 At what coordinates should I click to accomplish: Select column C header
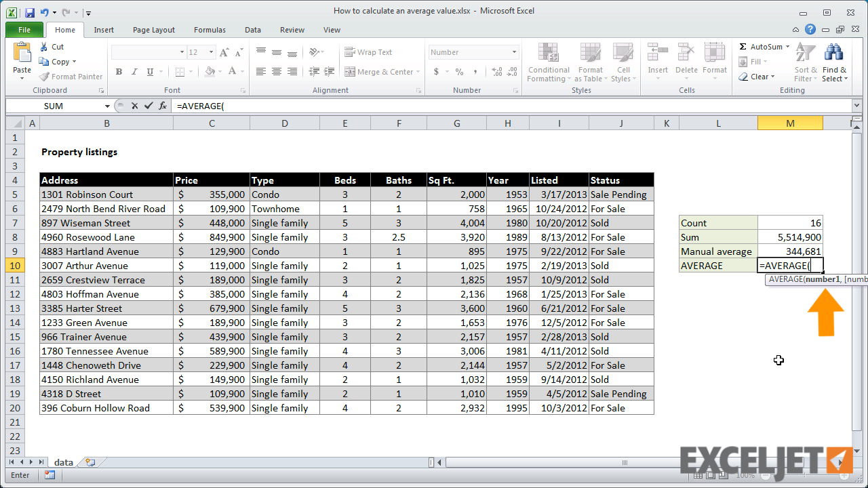[212, 123]
